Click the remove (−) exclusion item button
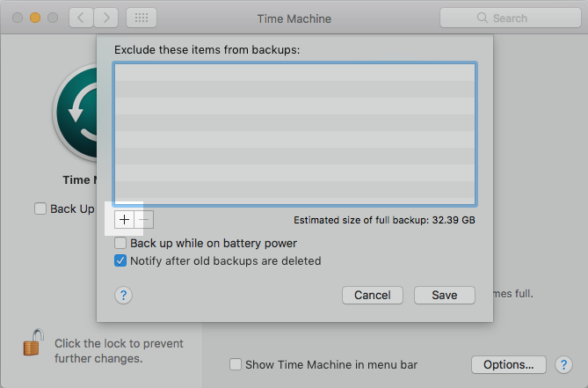 [145, 219]
